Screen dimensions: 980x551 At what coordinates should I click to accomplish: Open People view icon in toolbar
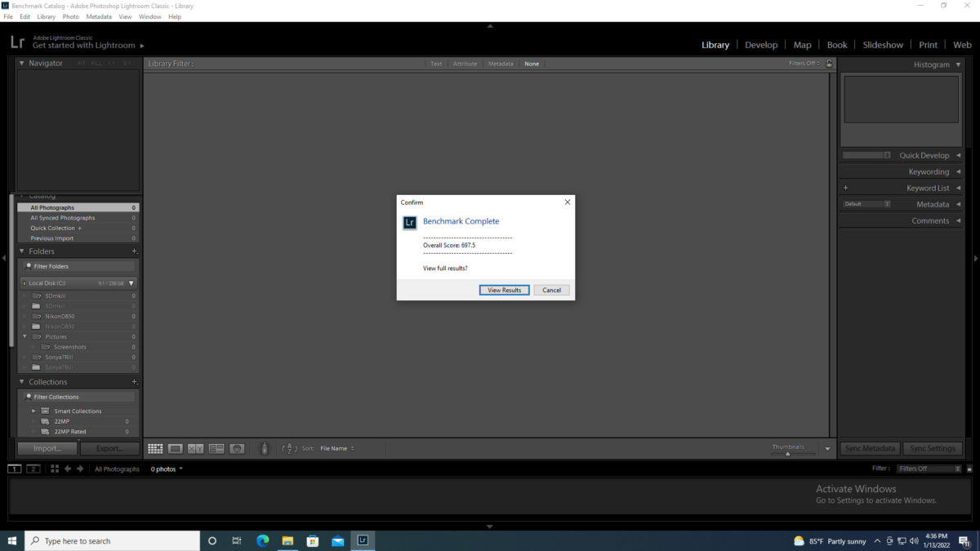237,448
